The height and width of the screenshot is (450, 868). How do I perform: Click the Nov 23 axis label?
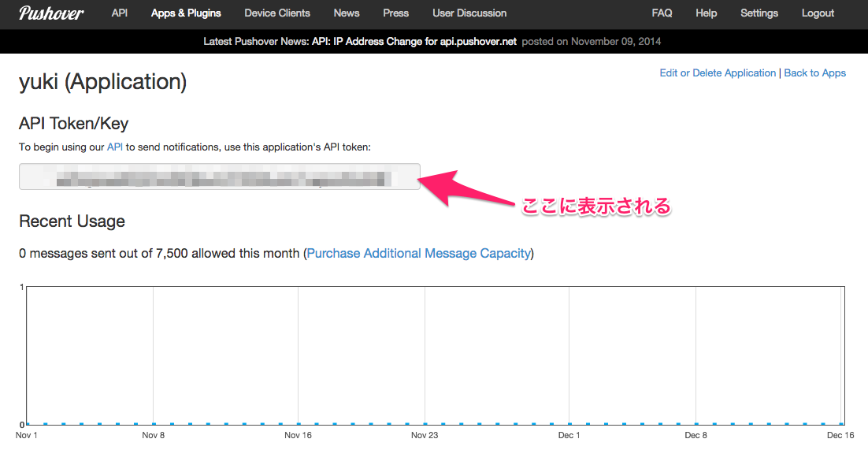pos(425,435)
